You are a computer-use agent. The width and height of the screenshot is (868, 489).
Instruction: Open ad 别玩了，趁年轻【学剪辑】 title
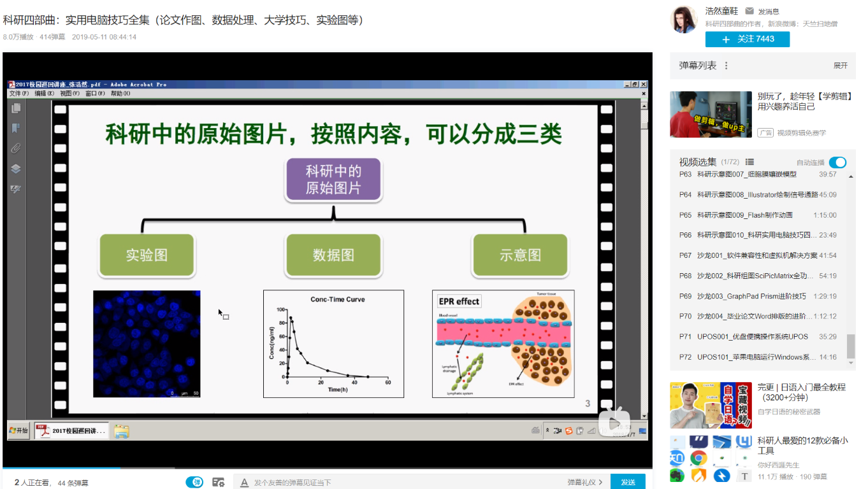point(805,102)
